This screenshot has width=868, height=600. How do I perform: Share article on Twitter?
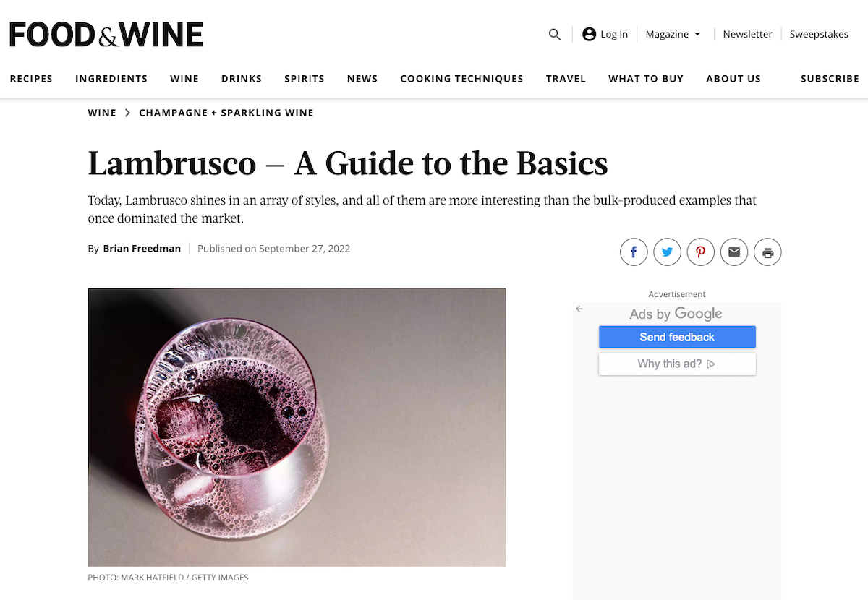click(667, 252)
